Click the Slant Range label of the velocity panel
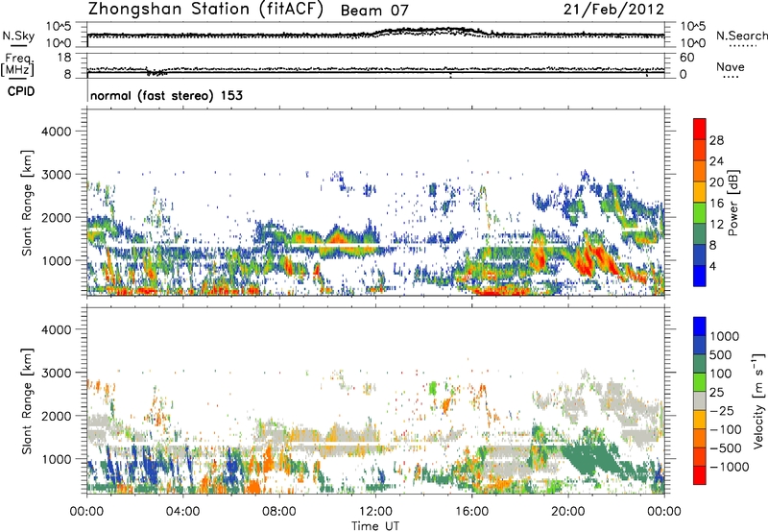The image size is (768, 532). 27,400
